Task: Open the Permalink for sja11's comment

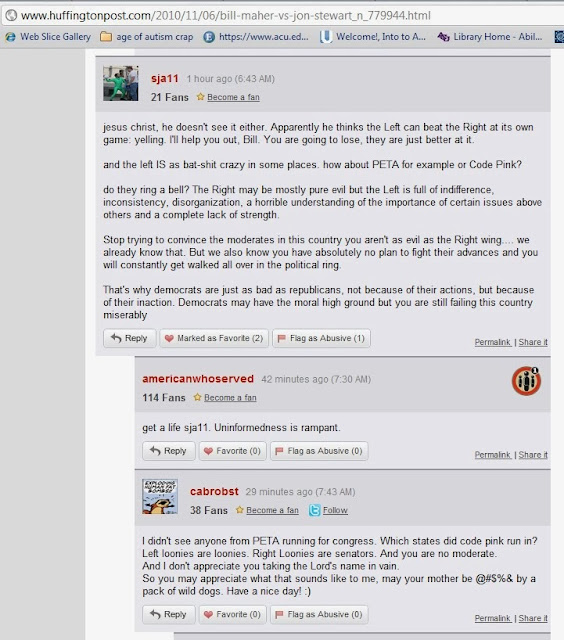Action: coord(493,342)
